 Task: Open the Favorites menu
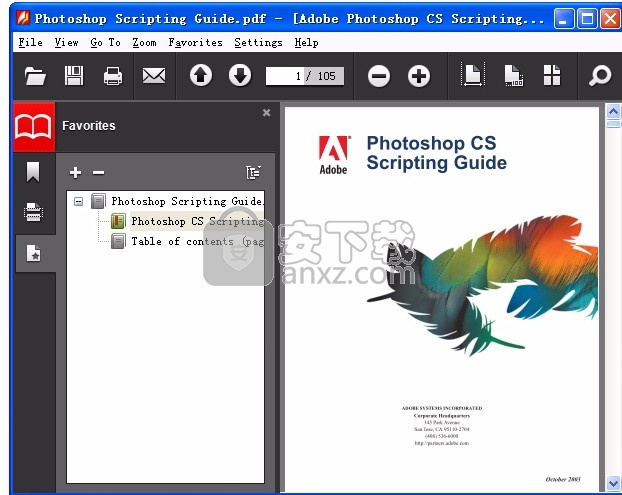coord(195,42)
